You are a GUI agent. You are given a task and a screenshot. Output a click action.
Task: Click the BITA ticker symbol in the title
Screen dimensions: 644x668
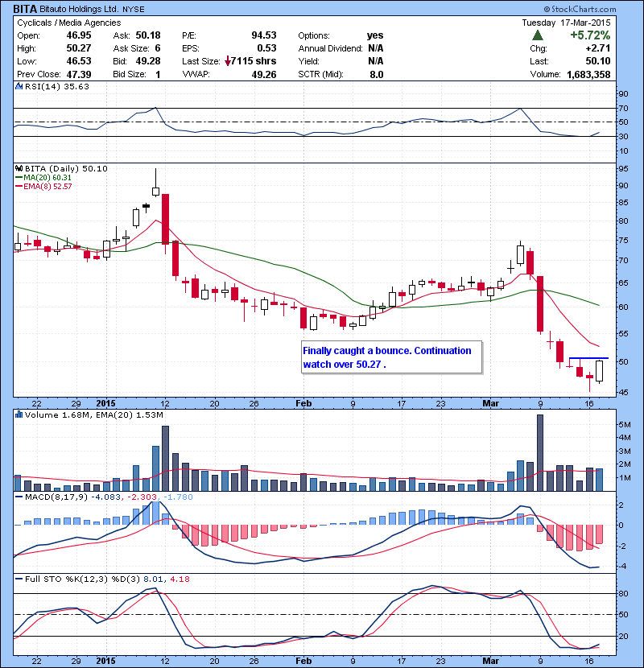point(25,9)
